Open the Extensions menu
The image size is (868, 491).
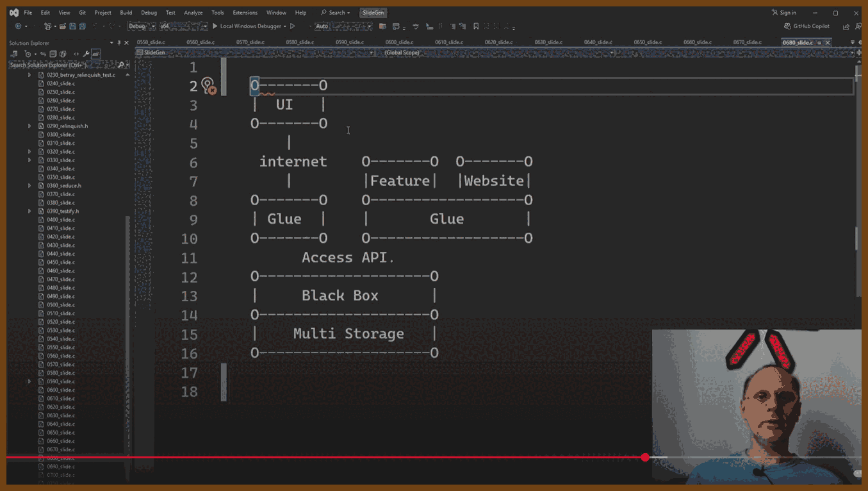point(245,13)
